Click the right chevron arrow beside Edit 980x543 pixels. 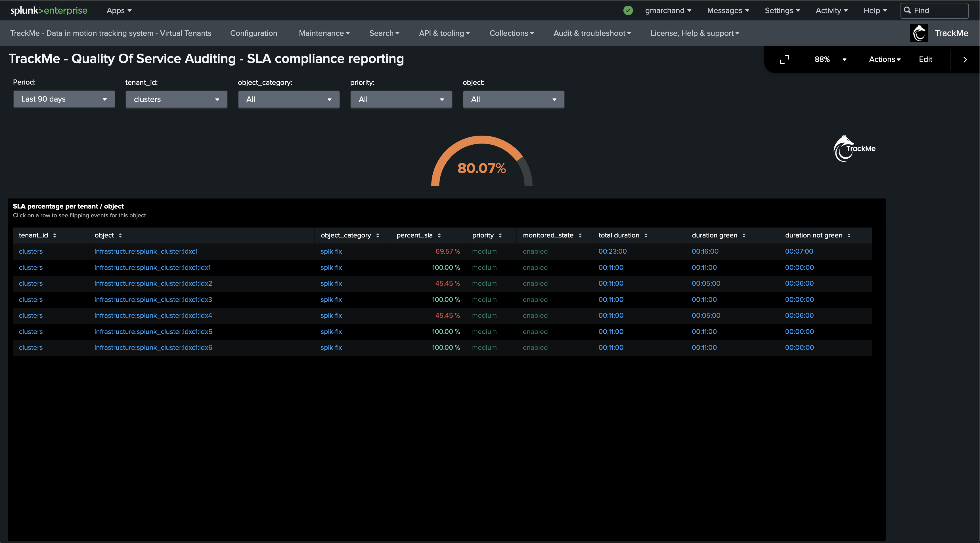(x=965, y=59)
